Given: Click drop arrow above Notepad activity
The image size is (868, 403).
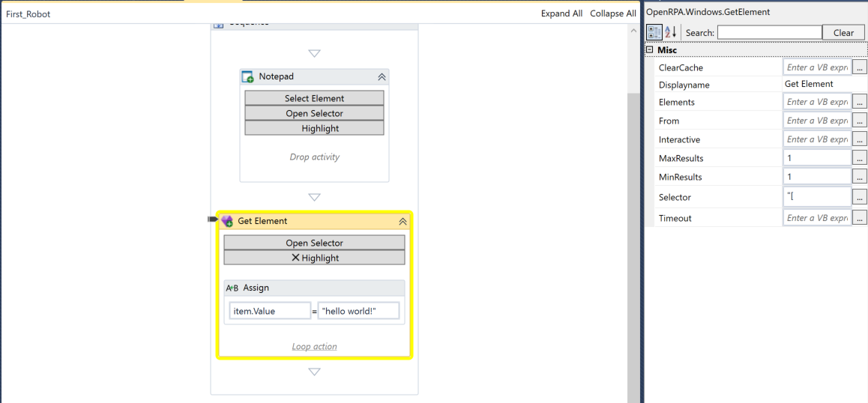Looking at the screenshot, I should (314, 54).
